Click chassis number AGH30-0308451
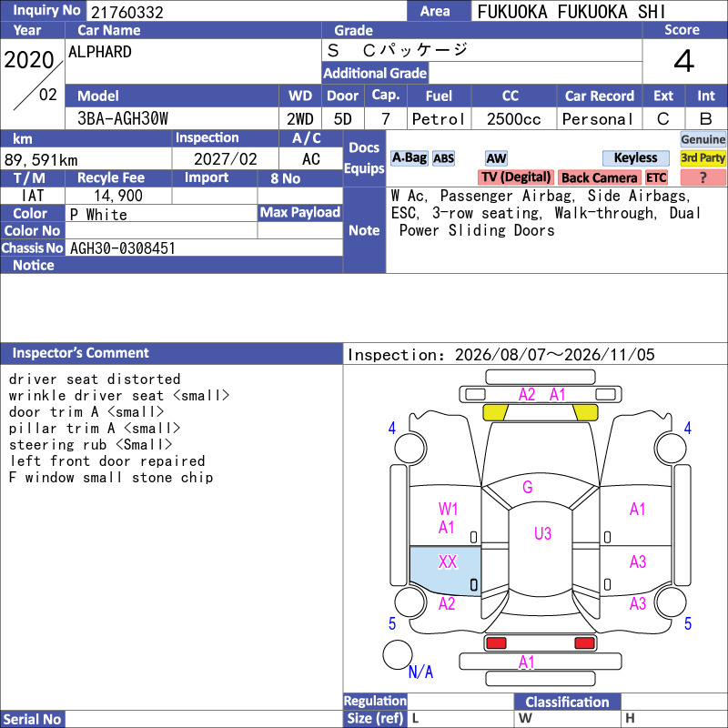 123,248
